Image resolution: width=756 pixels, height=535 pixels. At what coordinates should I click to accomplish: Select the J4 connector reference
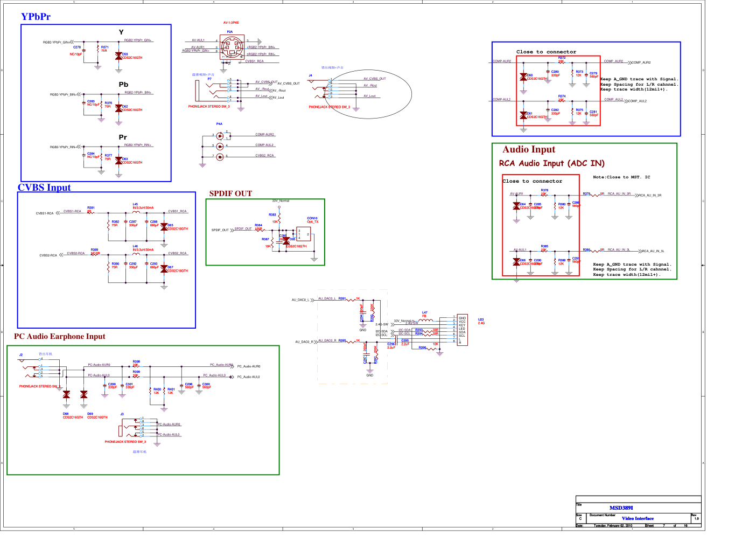[x=310, y=75]
